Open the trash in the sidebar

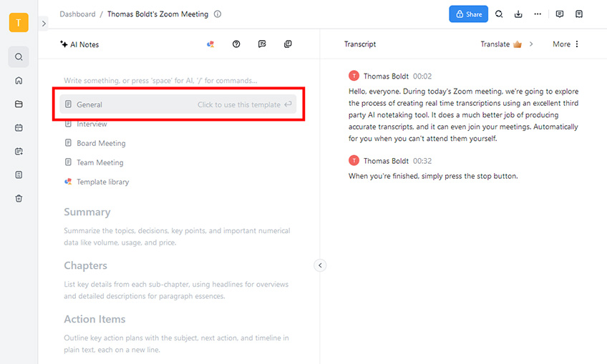19,198
